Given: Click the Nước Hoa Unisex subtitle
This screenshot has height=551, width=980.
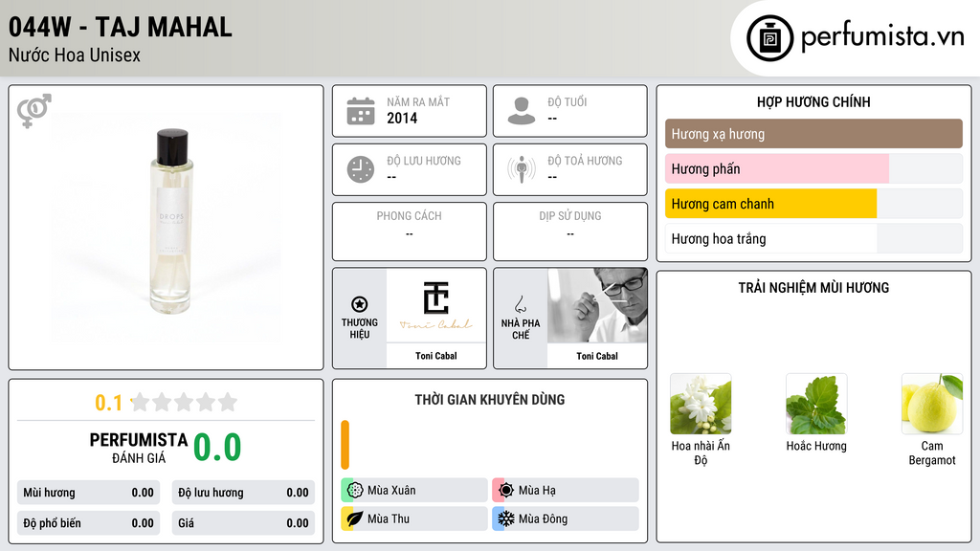Looking at the screenshot, I should point(75,55).
